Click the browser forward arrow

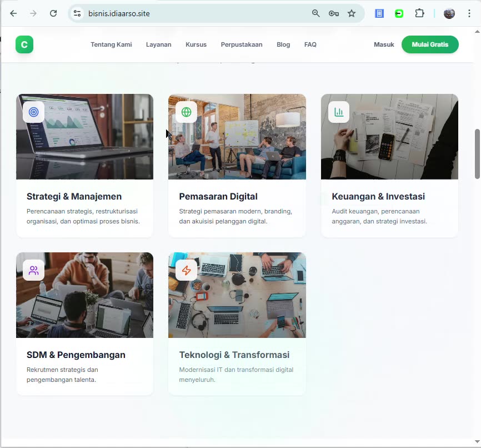point(33,13)
